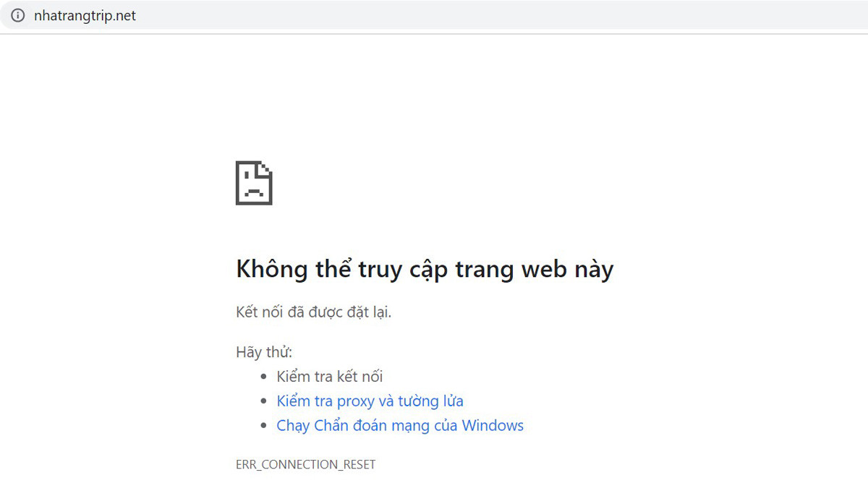Click bullet beside the proxy link
868x483 pixels.
pos(263,401)
